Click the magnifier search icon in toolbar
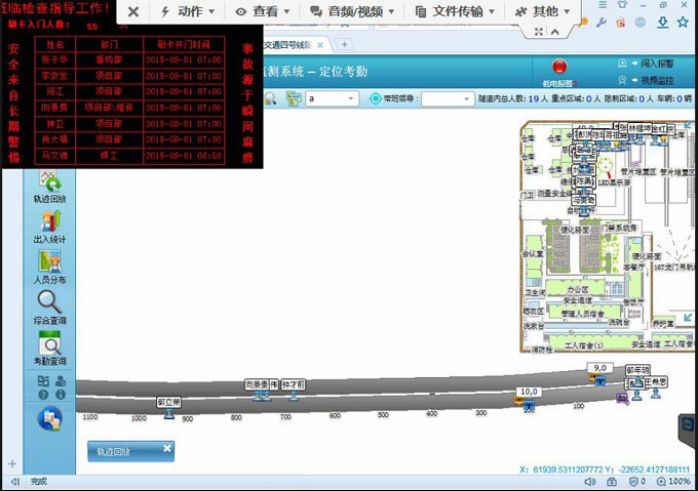Screen dimensions: 698x491 pos(271,98)
